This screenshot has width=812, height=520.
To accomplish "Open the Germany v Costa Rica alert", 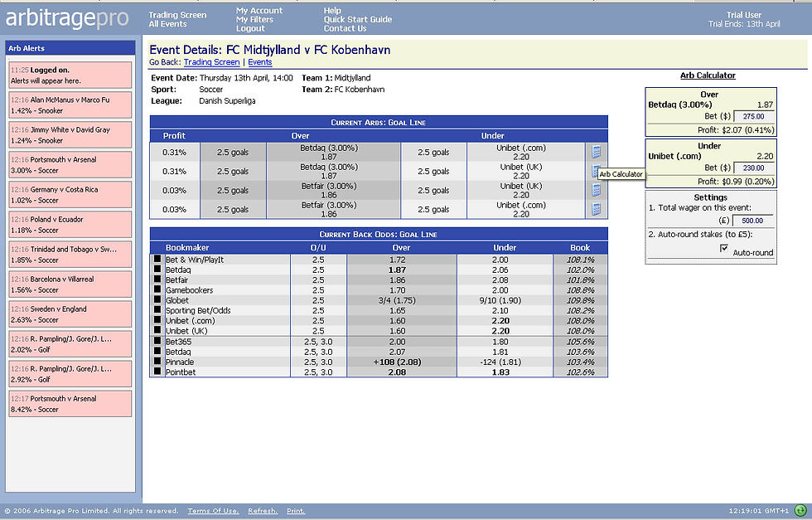I will point(70,194).
